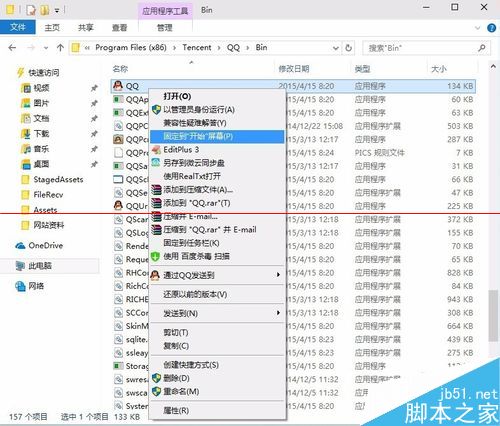Open the 网站资料 folder in the sidebar
This screenshot has height=426, width=500.
coord(49,225)
